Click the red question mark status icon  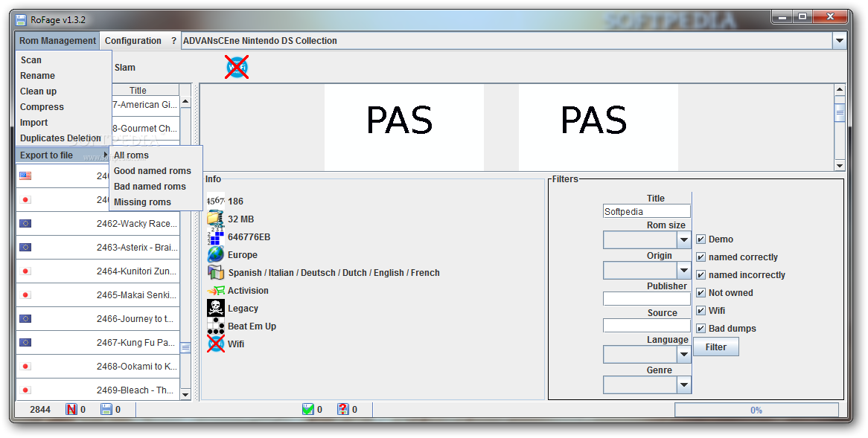(343, 409)
